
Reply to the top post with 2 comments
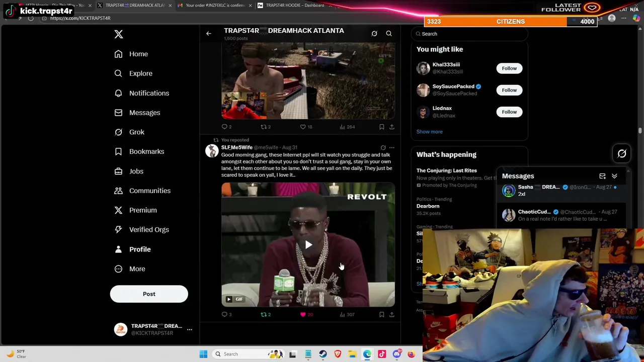point(226,127)
